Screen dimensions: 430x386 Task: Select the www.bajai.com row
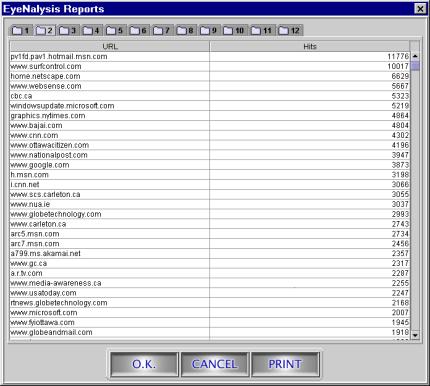point(210,125)
